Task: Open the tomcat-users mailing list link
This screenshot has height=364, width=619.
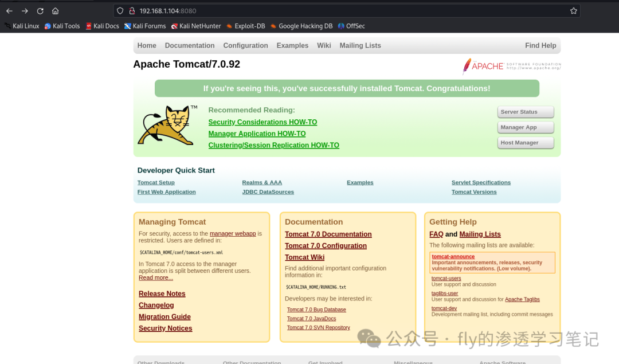Action: (x=446, y=279)
